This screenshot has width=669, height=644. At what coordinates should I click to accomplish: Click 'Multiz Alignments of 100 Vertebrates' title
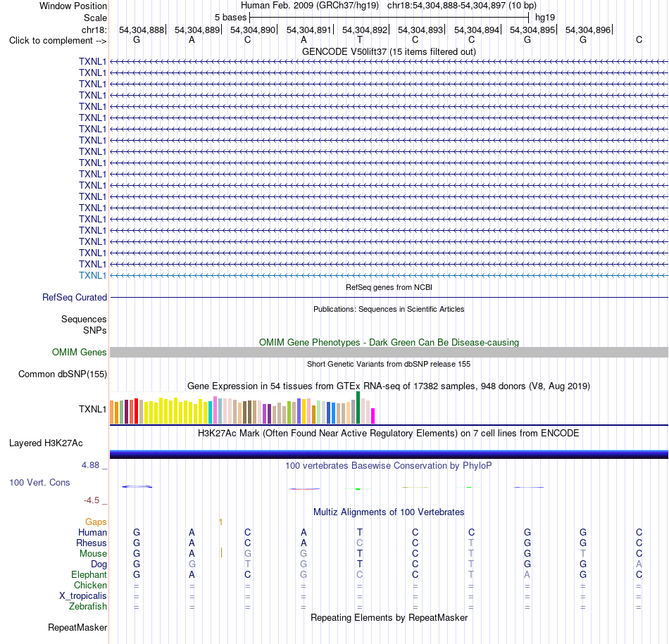click(389, 512)
